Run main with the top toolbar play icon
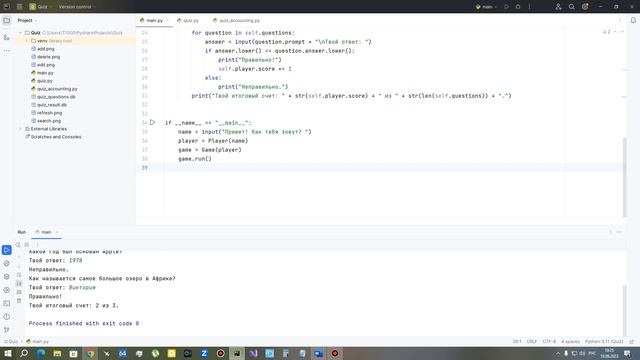Screen dimensions: 640x360 507,7
